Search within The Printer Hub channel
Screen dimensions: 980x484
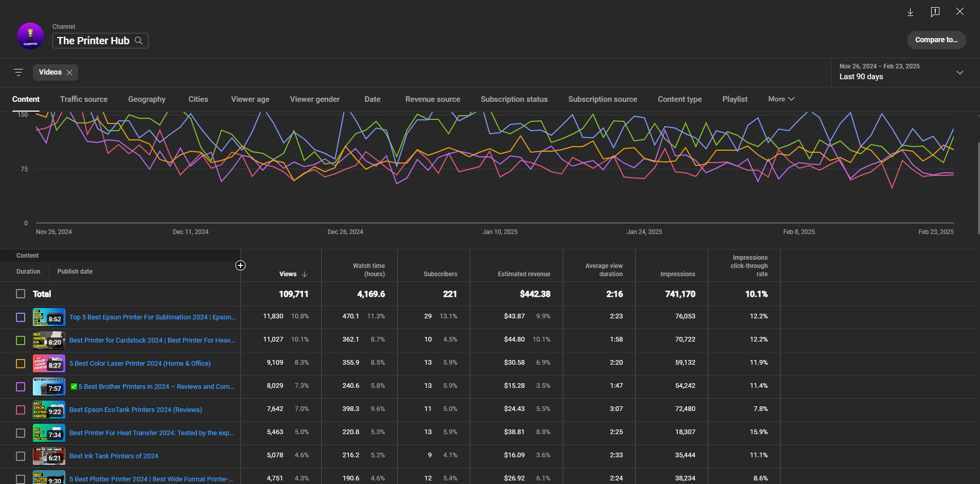[x=139, y=41]
